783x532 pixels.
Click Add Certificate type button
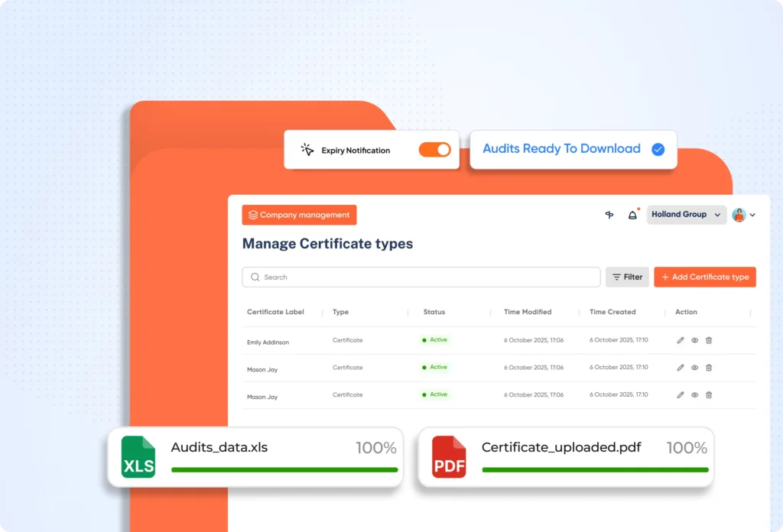[x=704, y=277]
